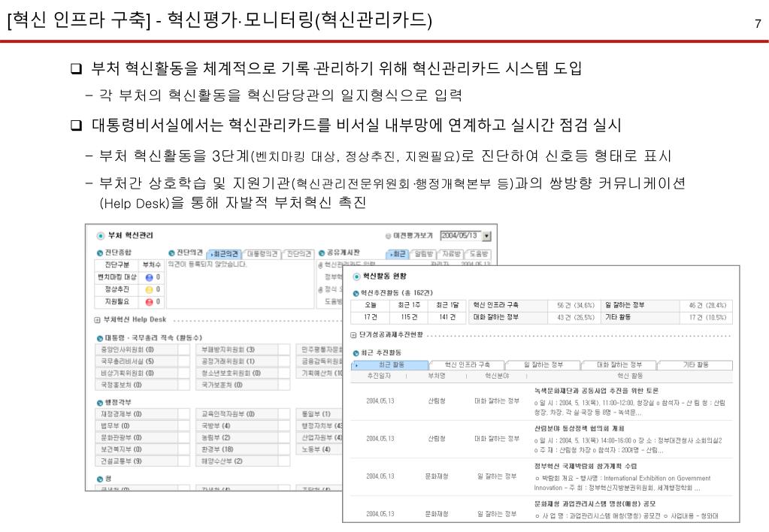This screenshot has width=769, height=532.
Task: Click the 대통령·국무총리 직속 bullet icon
Action: [99, 338]
